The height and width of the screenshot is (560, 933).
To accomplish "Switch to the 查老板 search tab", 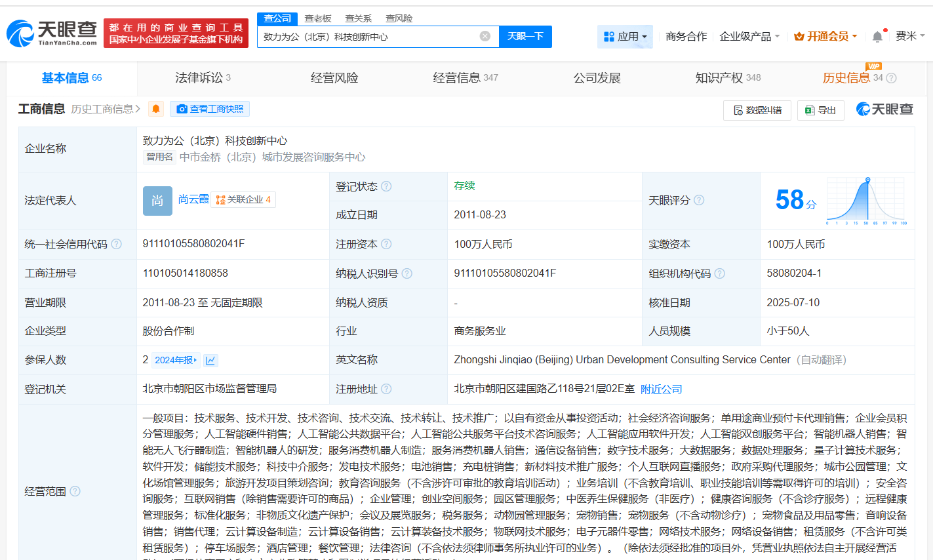I will (317, 18).
